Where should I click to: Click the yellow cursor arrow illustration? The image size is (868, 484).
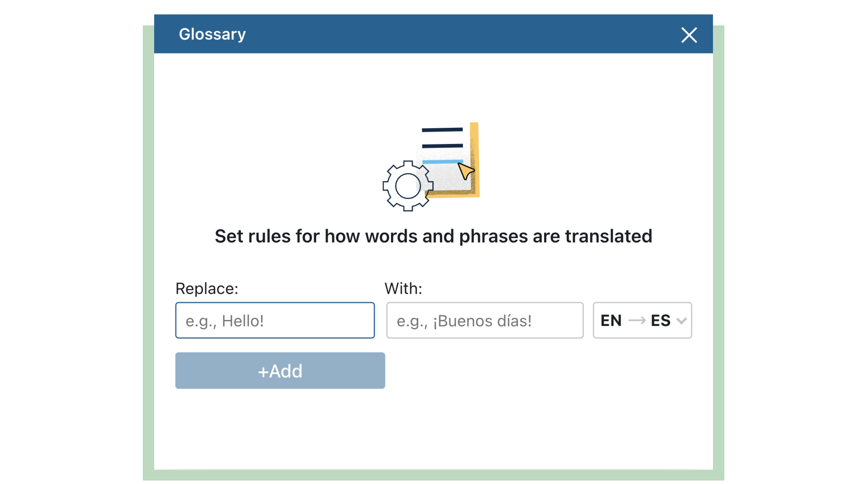466,171
